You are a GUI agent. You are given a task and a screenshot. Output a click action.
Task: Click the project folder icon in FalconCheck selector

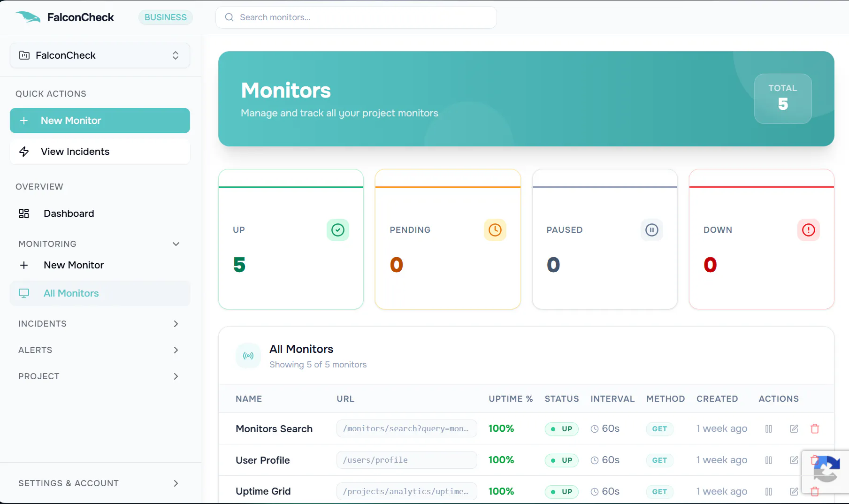(x=24, y=55)
